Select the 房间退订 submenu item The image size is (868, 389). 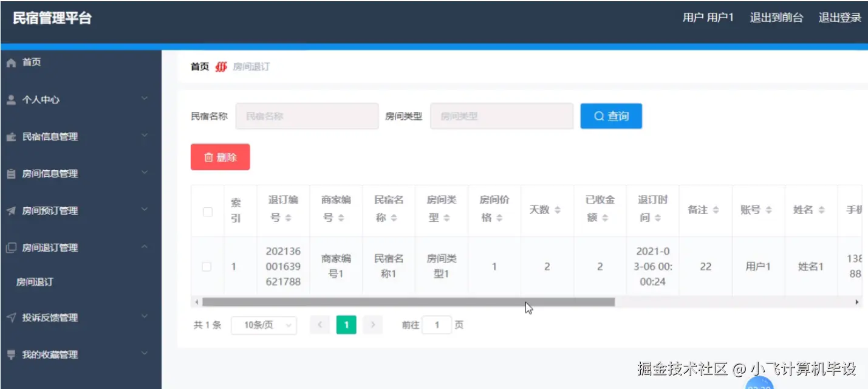coord(81,282)
